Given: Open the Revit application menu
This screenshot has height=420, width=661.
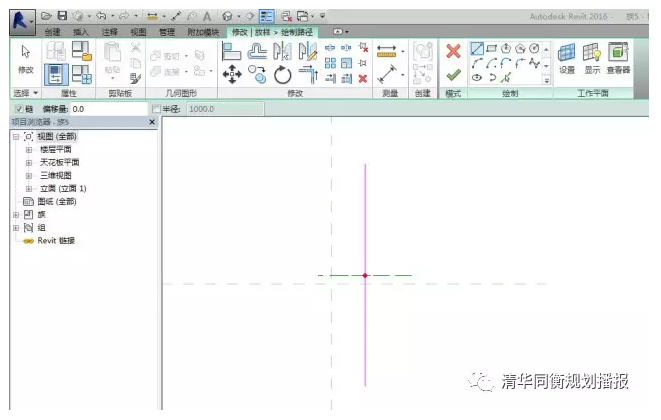Looking at the screenshot, I should (x=22, y=22).
